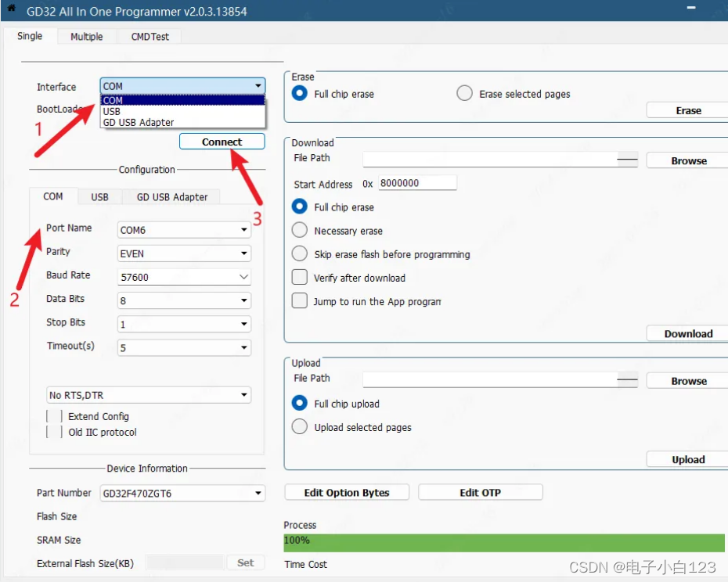This screenshot has height=582, width=728.
Task: Enable Verify after download checkbox
Action: point(300,277)
